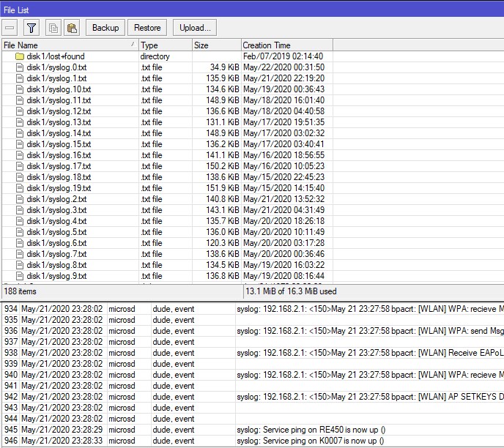The height and width of the screenshot is (448, 504).
Task: Click creation time May/18/2020 16:01:40
Action: 283,100
